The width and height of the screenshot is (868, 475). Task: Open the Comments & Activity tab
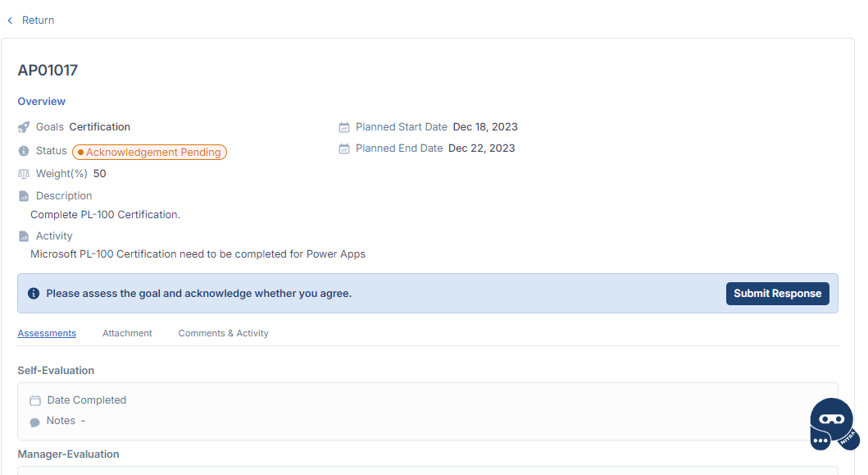click(x=223, y=333)
